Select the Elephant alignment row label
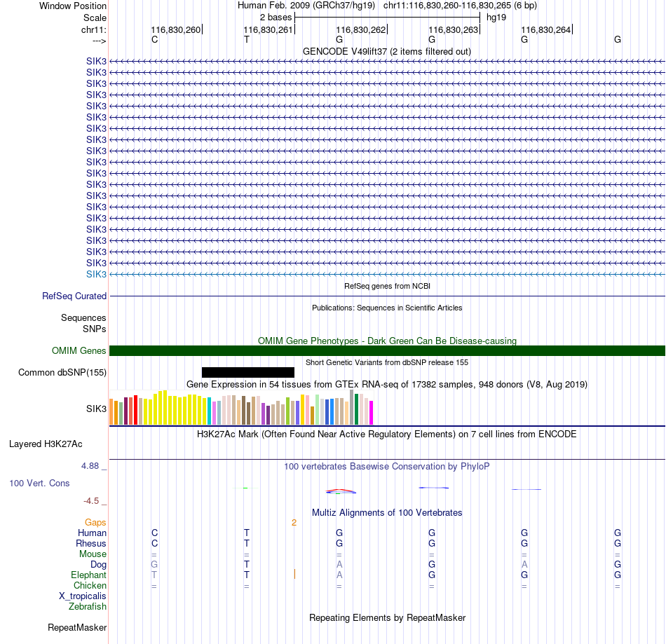Image resolution: width=666 pixels, height=644 pixels. pyautogui.click(x=89, y=575)
